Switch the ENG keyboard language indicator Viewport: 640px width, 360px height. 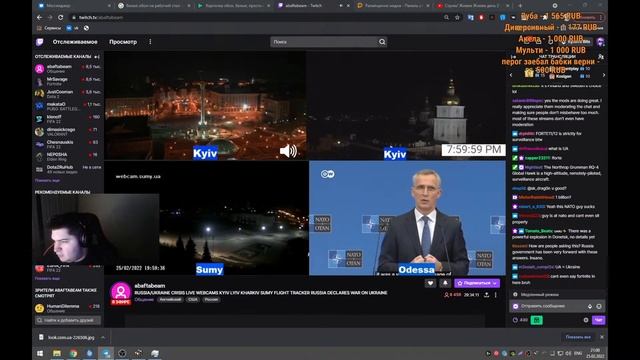click(578, 353)
